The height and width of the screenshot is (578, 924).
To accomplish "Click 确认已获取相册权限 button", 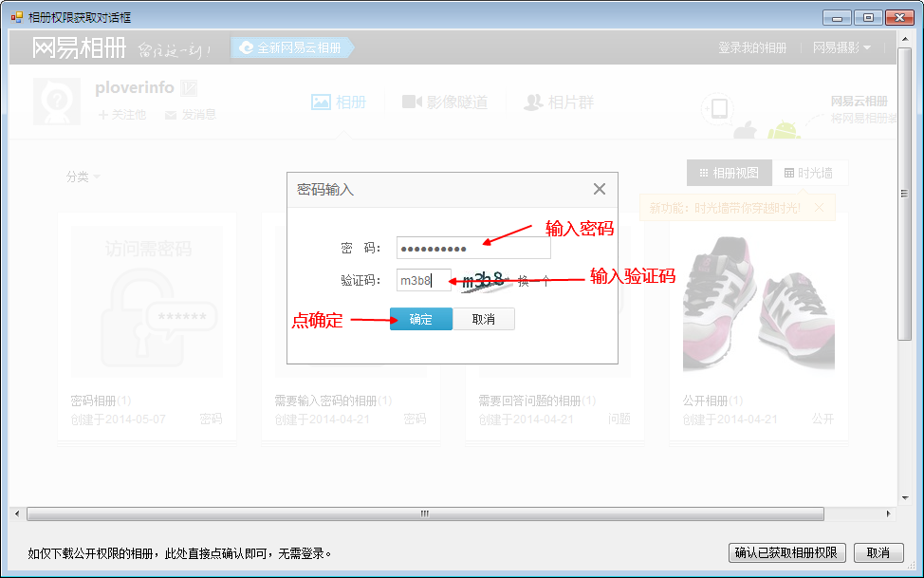I will tap(786, 552).
